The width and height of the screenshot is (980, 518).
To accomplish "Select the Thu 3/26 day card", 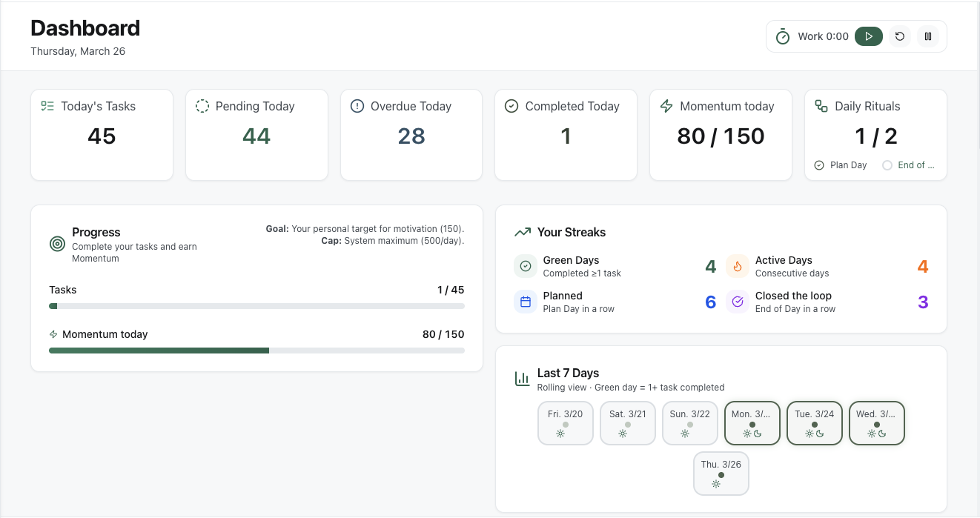I will (721, 474).
